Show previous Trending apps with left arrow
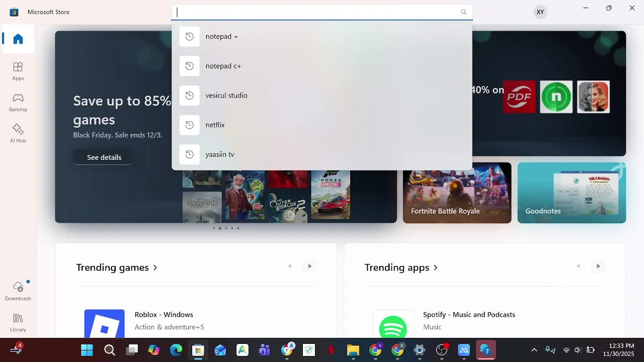644x362 pixels. (578, 266)
